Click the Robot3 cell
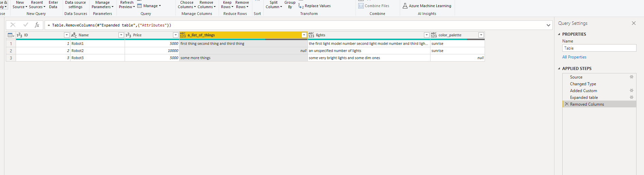The height and width of the screenshot is (175, 644). (97, 58)
